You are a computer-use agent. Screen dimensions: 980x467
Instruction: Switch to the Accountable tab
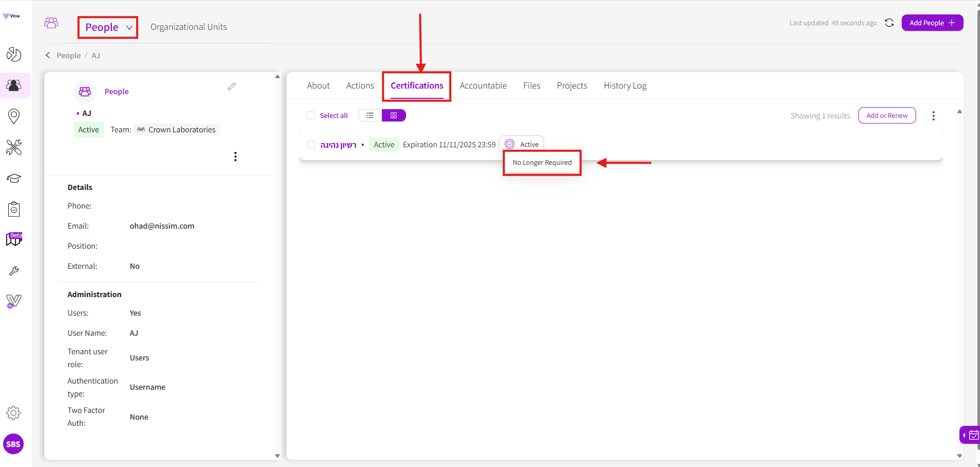[x=483, y=85]
